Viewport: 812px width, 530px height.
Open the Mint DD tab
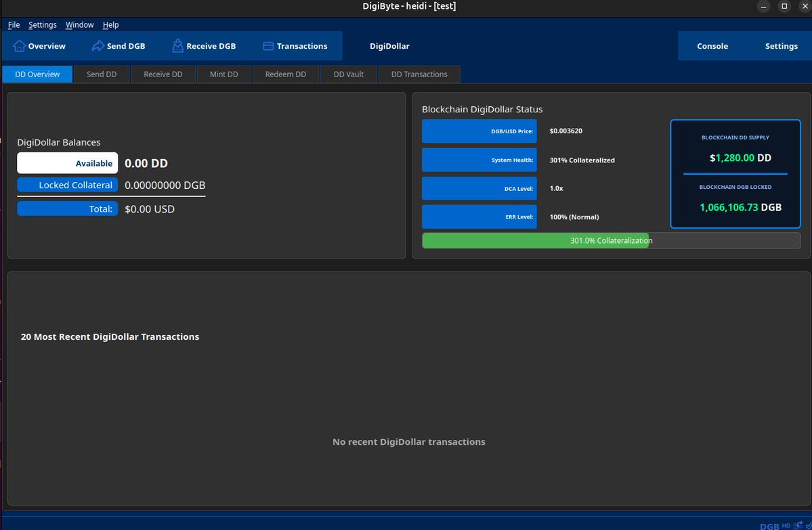coord(223,74)
